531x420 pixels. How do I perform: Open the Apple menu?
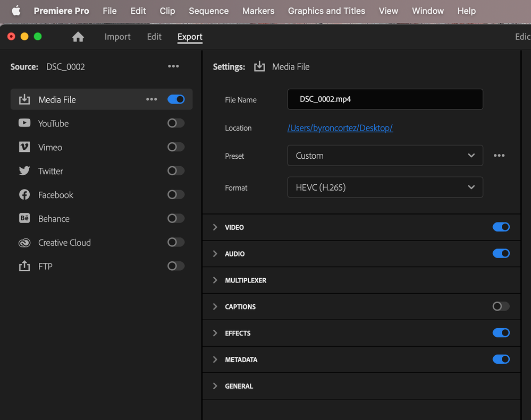coord(16,11)
